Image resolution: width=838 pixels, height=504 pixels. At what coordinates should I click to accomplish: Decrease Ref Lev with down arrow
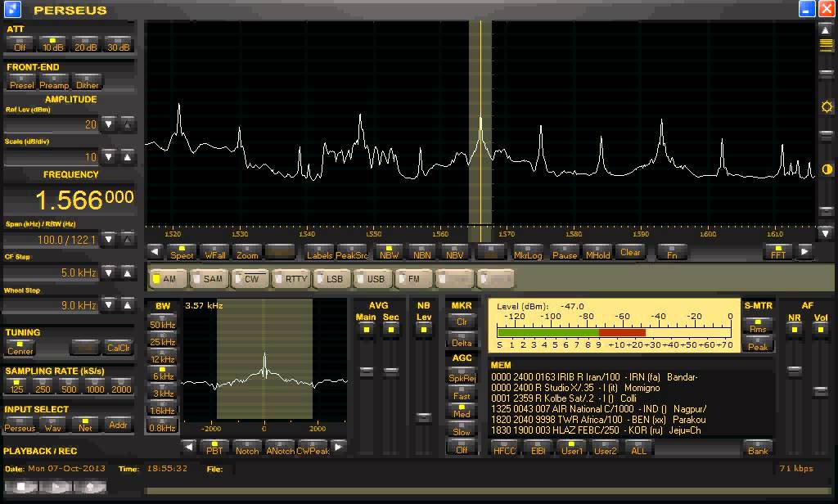(109, 124)
